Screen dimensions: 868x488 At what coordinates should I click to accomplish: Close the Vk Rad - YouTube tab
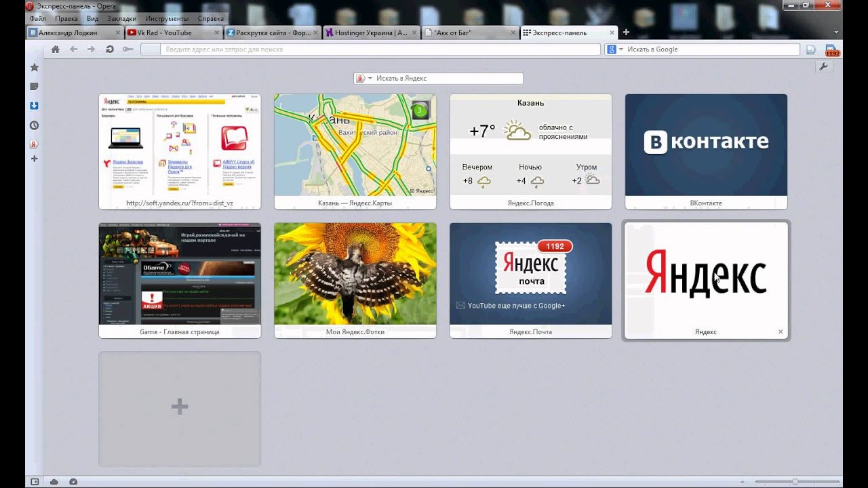pyautogui.click(x=215, y=33)
